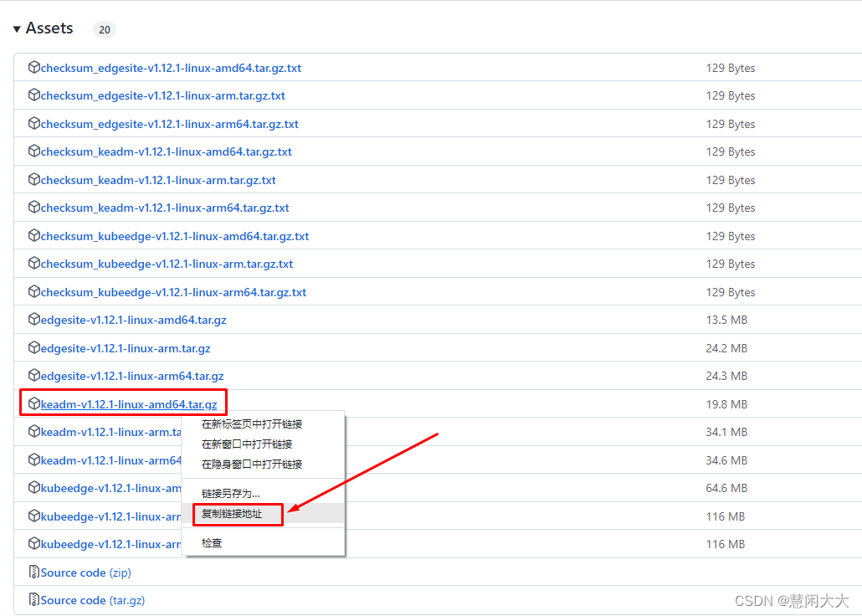This screenshot has height=616, width=862.
Task: Open checksum_kubeedge-v1.12.1-linux-amd64.tar.gz.txt link
Action: point(175,236)
